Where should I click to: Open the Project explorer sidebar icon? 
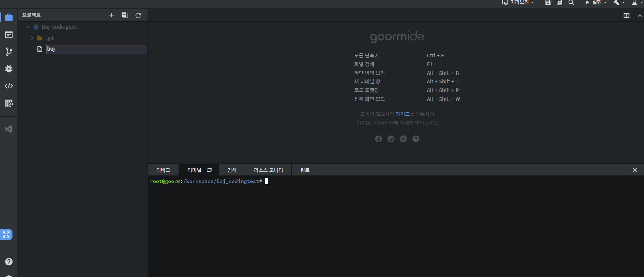[x=9, y=17]
